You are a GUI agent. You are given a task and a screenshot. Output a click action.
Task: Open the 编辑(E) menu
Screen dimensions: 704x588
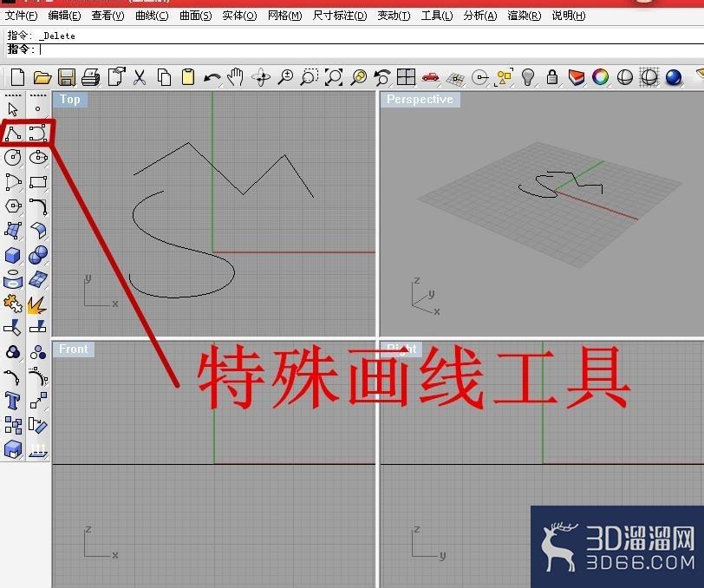click(64, 16)
